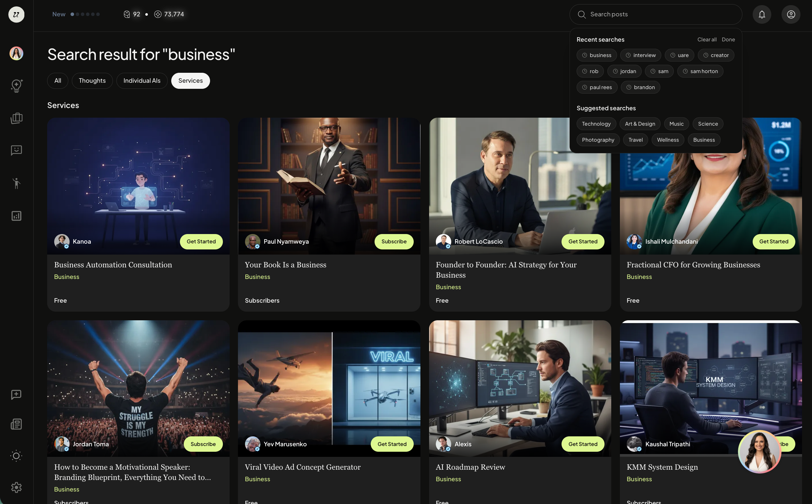
Task: Toggle the brightness theme icon
Action: 16,456
